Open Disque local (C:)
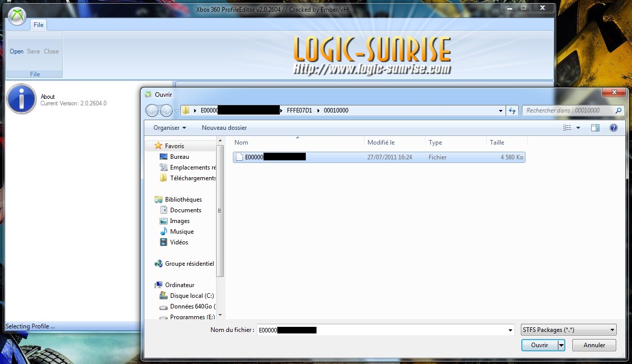Image resolution: width=632 pixels, height=364 pixels. point(192,296)
